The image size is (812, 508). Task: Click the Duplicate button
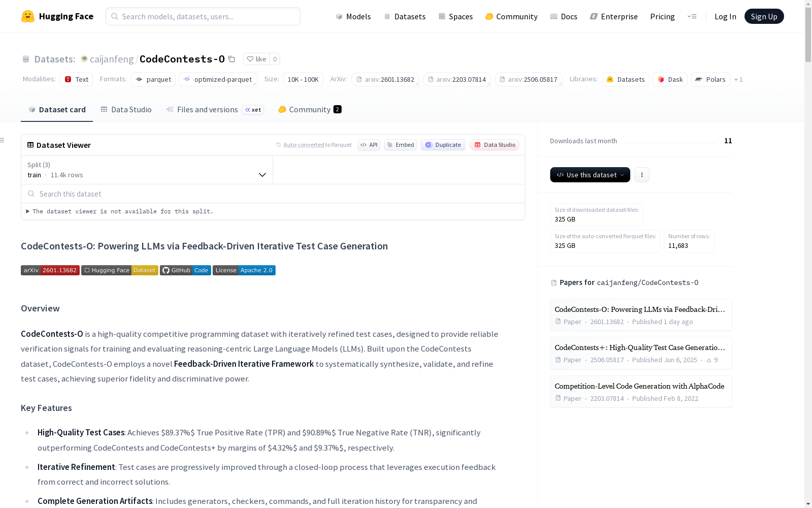443,145
